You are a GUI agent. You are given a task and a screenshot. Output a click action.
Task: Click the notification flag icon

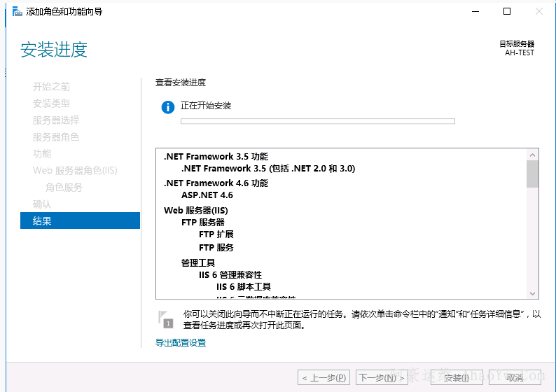click(x=165, y=318)
